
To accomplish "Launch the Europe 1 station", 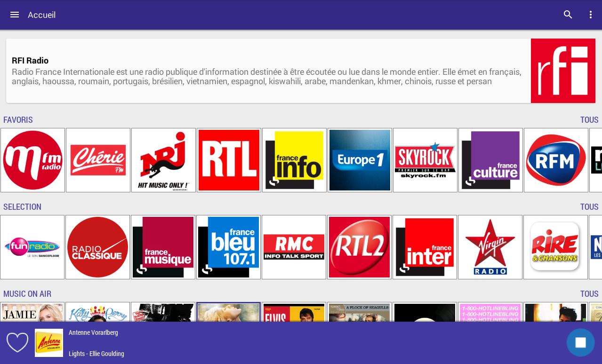I will (360, 160).
